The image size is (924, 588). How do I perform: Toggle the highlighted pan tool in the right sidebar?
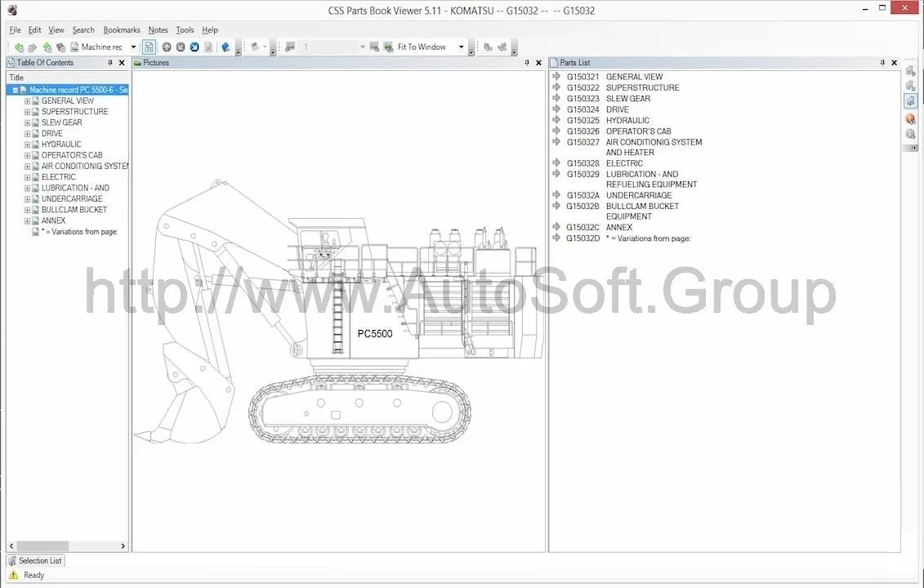coord(910,100)
